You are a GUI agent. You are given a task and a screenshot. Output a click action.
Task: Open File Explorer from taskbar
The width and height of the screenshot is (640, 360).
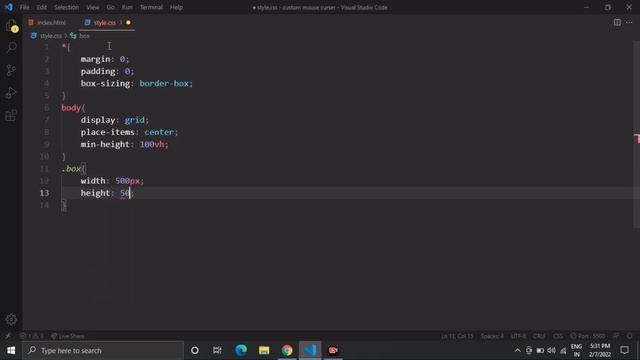(264, 350)
